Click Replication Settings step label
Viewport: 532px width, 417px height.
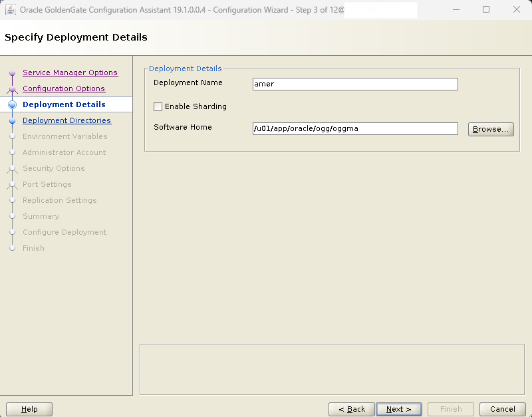point(60,200)
